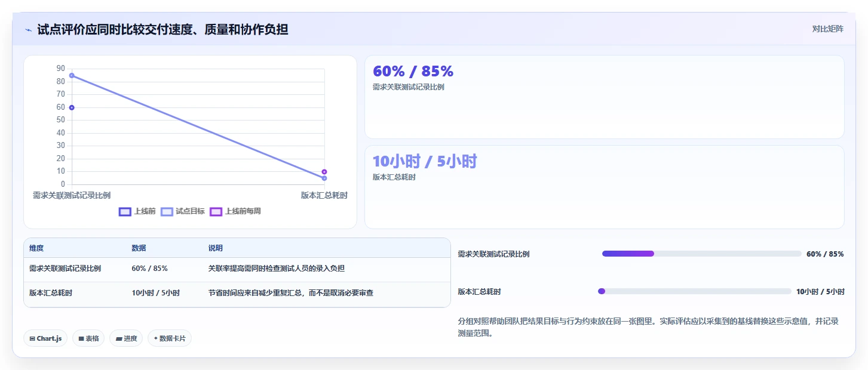
Task: Click the 需求关联测试记录比例 progress row label
Action: coord(493,254)
